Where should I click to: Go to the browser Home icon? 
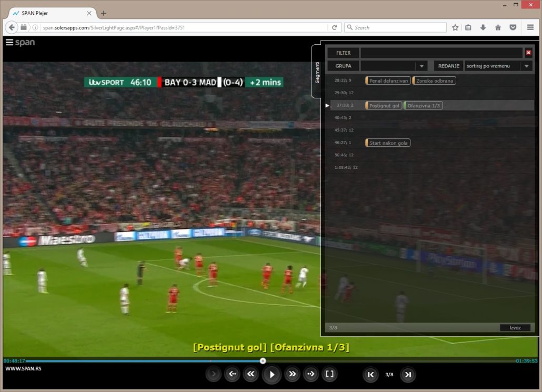pyautogui.click(x=498, y=27)
